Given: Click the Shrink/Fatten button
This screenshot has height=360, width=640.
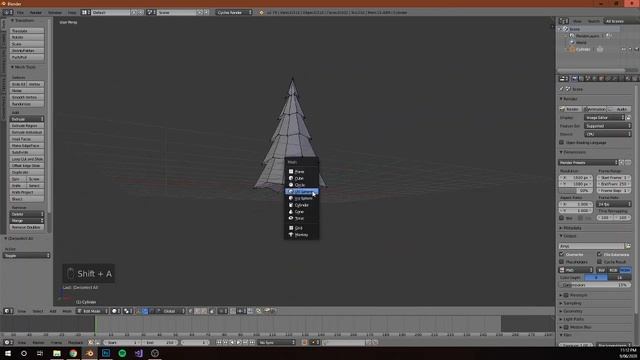Looking at the screenshot, I should tap(27, 51).
